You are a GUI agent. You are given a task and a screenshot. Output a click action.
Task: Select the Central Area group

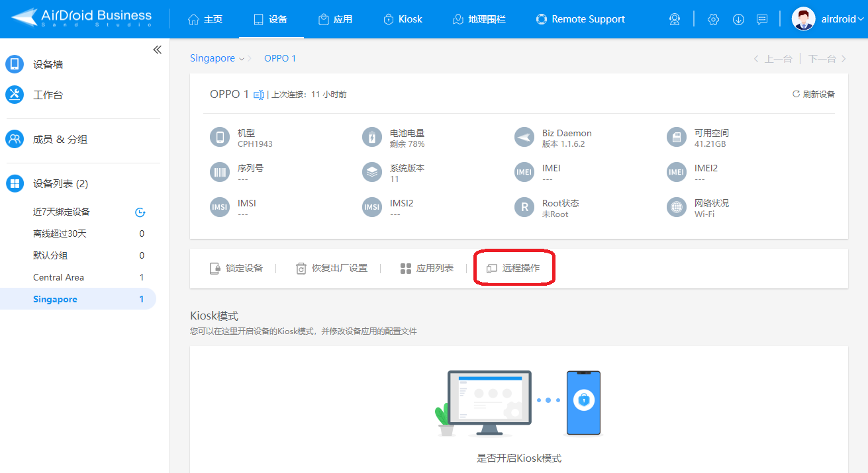coord(58,277)
